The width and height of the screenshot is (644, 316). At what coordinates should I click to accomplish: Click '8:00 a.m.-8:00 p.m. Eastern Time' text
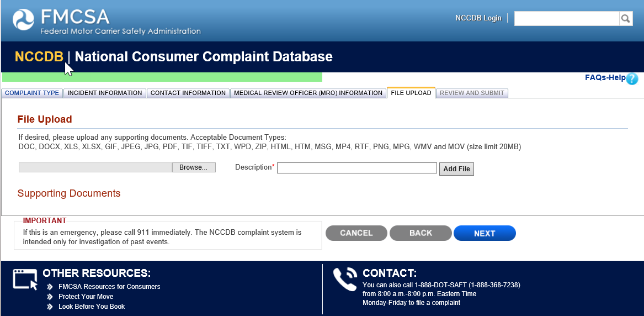click(x=419, y=294)
